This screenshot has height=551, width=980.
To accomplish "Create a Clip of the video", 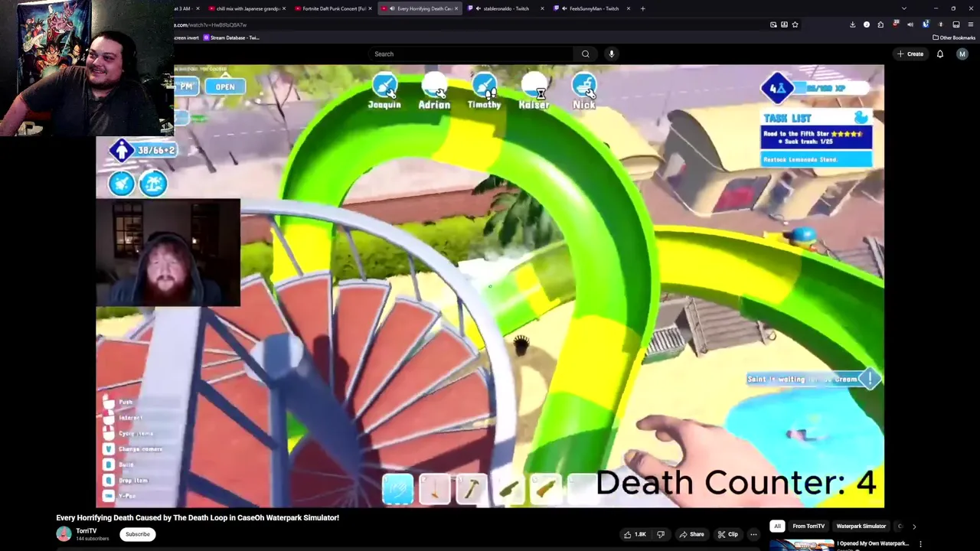I will [728, 534].
